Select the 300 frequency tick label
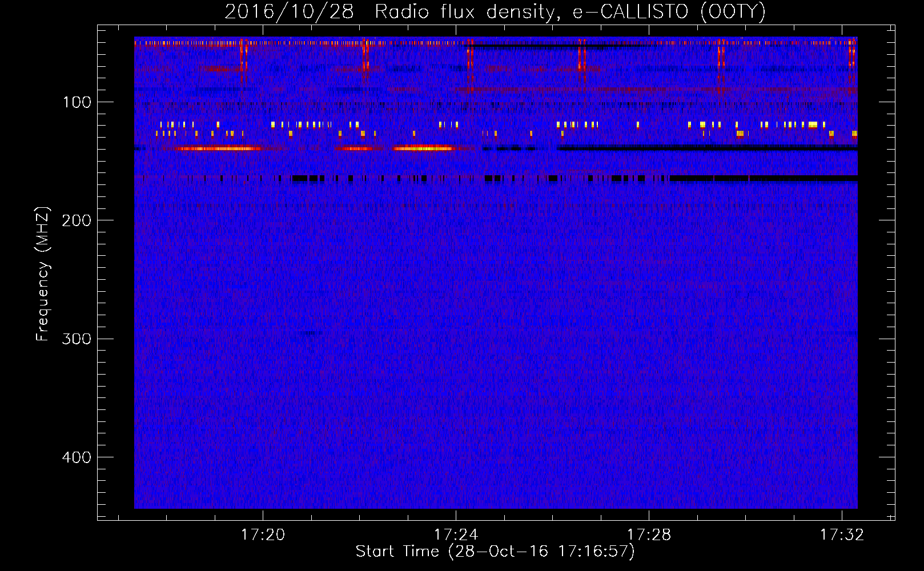924x571 pixels. pos(77,339)
